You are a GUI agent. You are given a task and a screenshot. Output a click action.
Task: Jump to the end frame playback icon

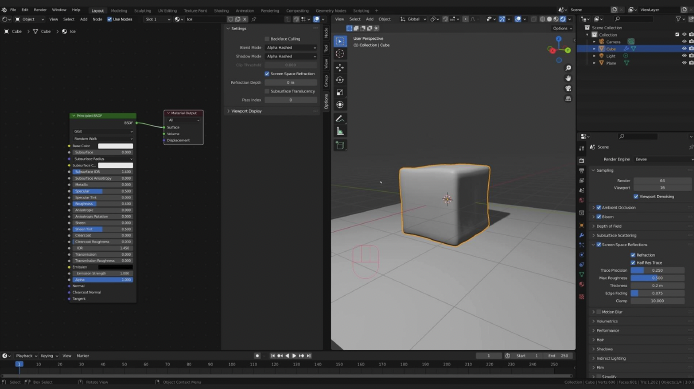tap(309, 356)
